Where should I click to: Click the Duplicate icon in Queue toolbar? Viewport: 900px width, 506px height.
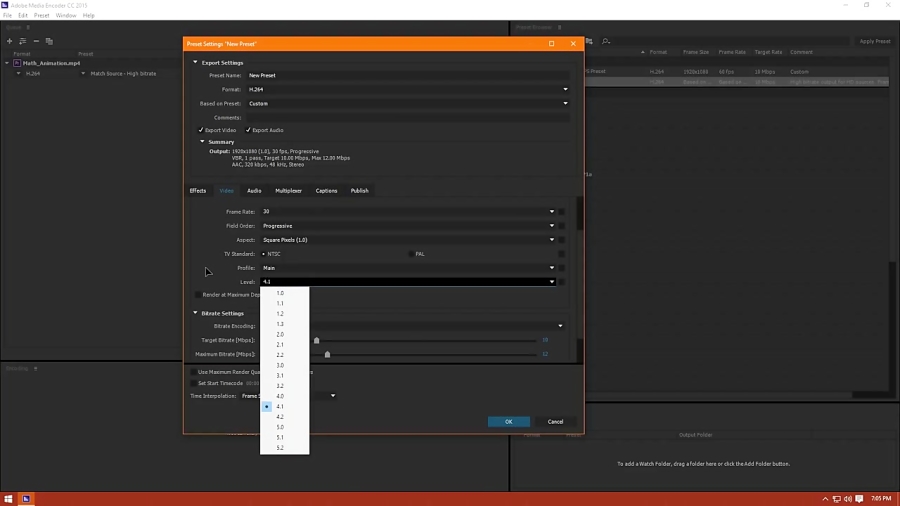pyautogui.click(x=49, y=41)
